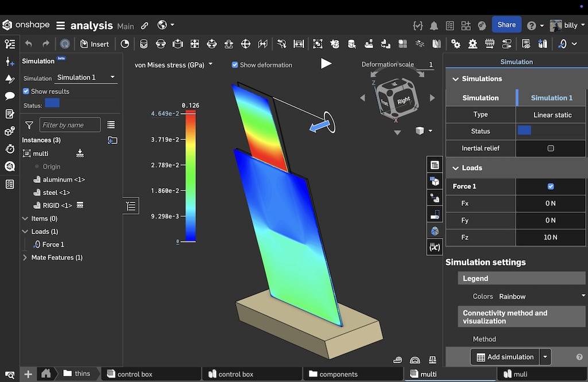This screenshot has height=382, width=588.
Task: Click the filter funnel icon
Action: [x=29, y=125]
